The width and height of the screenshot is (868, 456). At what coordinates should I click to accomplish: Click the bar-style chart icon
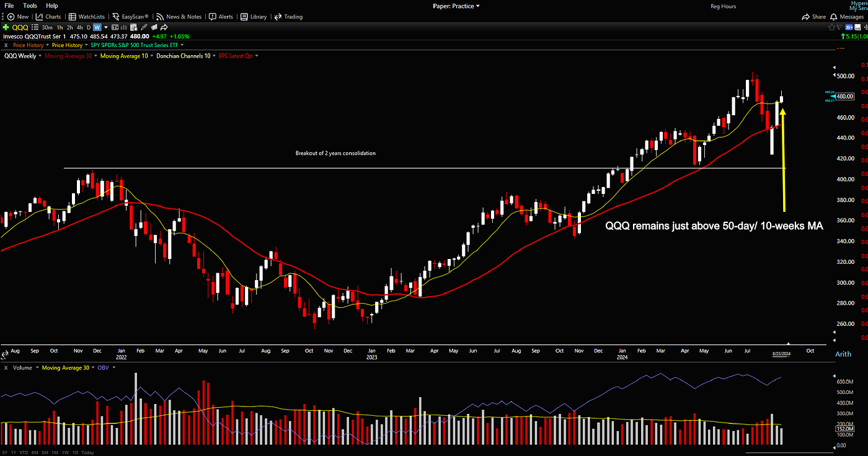123,27
